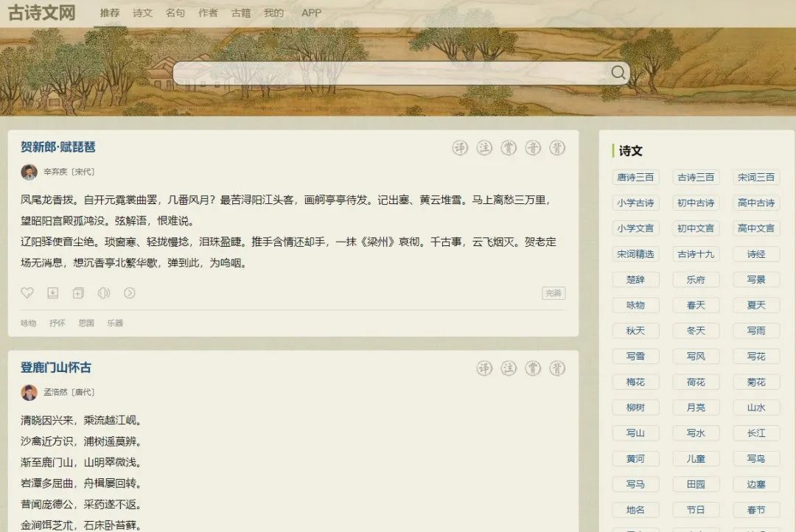Open author link 辛弃疾
Viewport: 796px width, 532px height.
[x=55, y=172]
